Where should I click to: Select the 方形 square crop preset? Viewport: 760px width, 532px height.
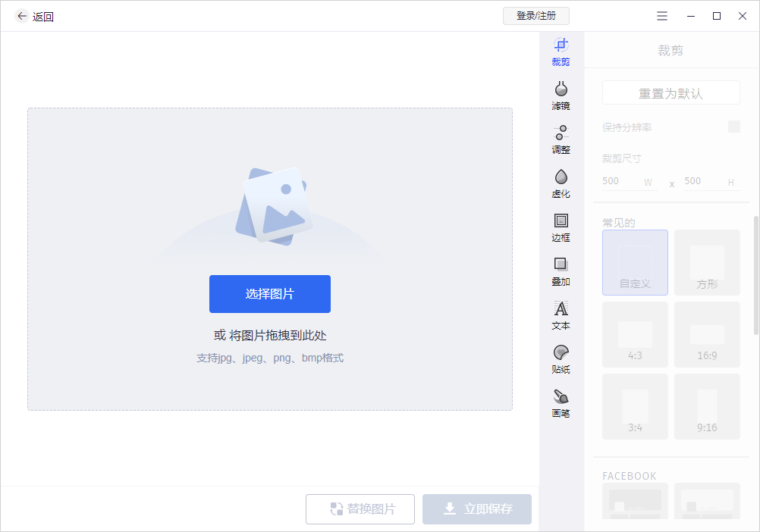(707, 262)
